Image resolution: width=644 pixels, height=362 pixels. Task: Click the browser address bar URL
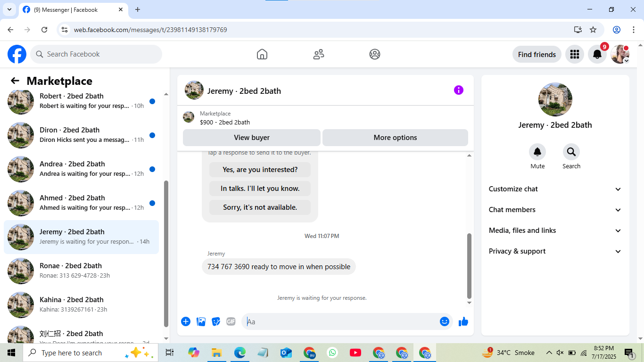(150, 30)
